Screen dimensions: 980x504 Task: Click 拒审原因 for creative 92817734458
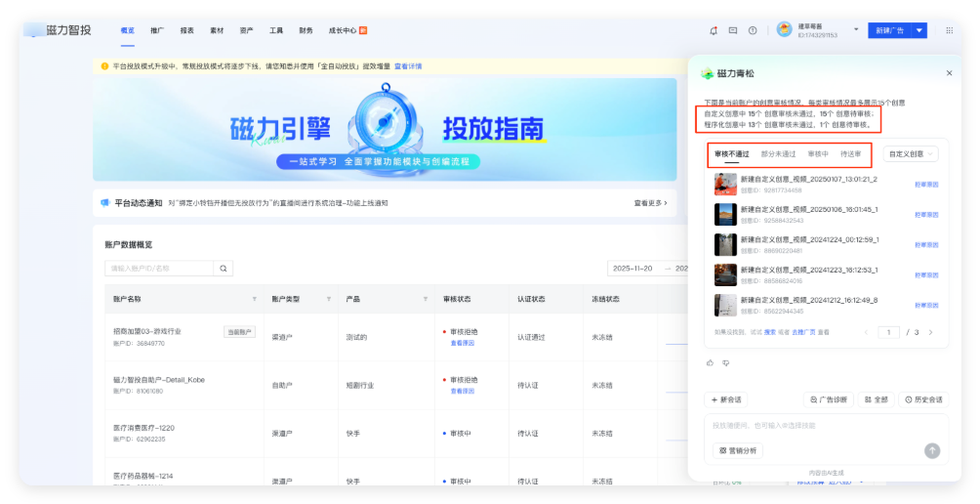[927, 185]
